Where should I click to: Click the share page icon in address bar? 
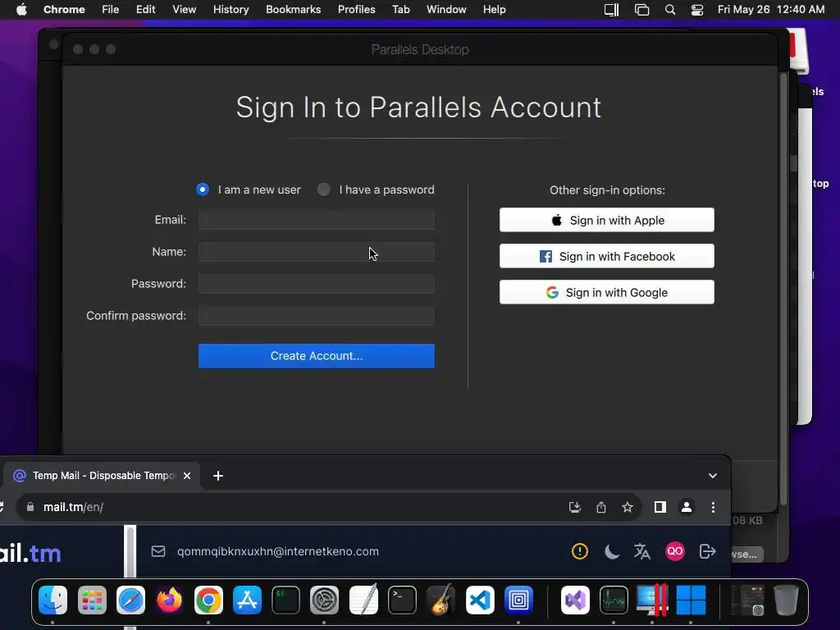[601, 507]
